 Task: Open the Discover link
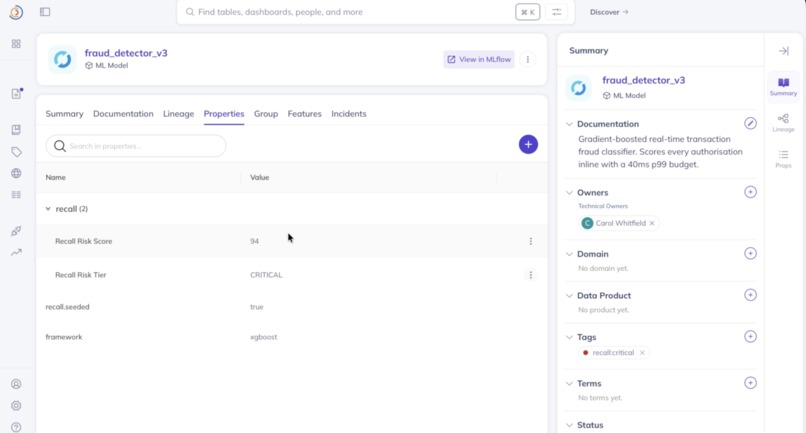pos(609,12)
